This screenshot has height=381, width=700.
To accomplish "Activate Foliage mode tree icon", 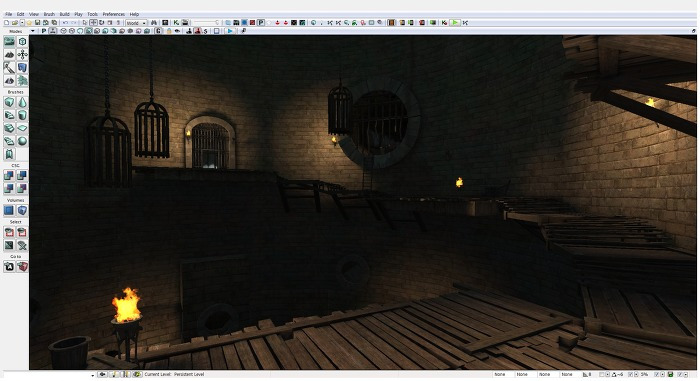I will point(22,80).
